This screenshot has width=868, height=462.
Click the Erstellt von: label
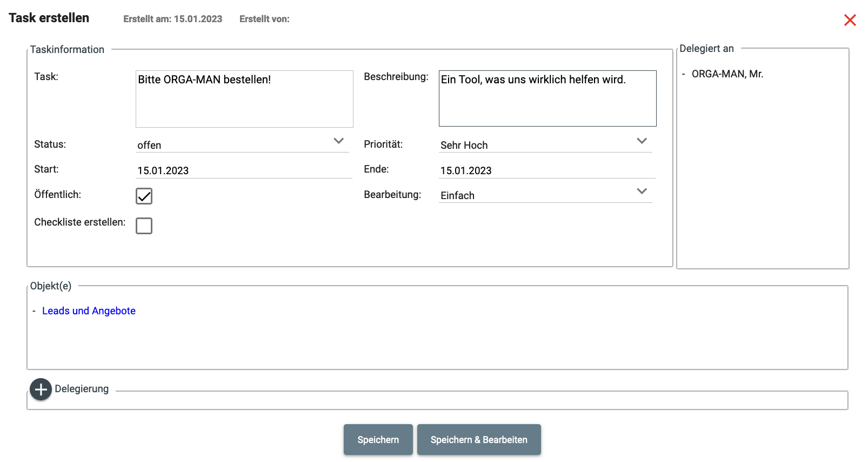[264, 19]
